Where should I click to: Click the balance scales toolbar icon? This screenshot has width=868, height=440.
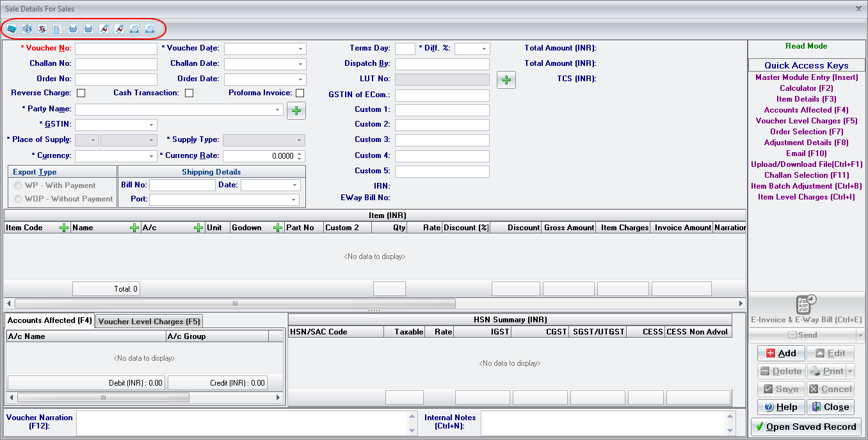point(42,29)
